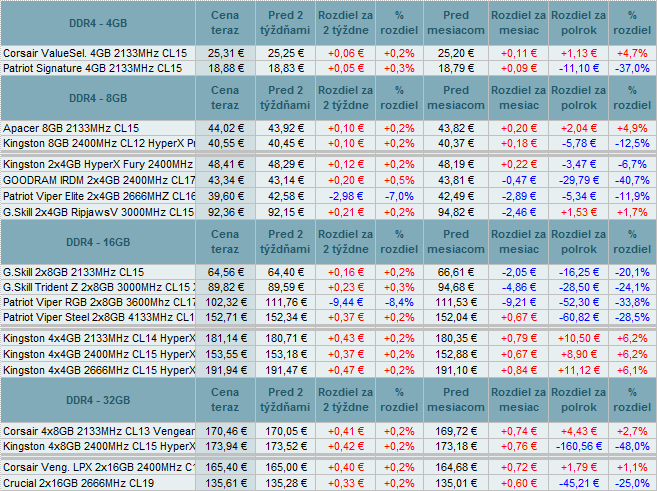Click the 153,55 € current price cell
Image resolution: width=657 pixels, height=491 pixels.
(x=225, y=354)
